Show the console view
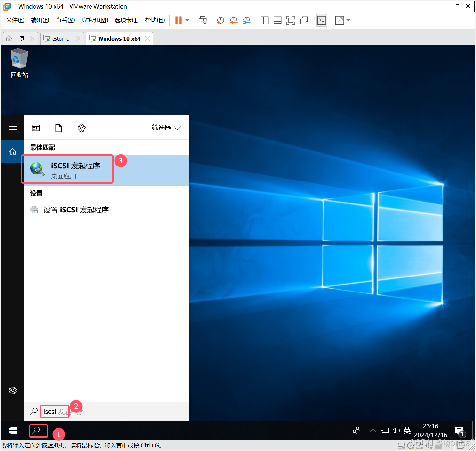The width and height of the screenshot is (476, 451). click(x=322, y=20)
